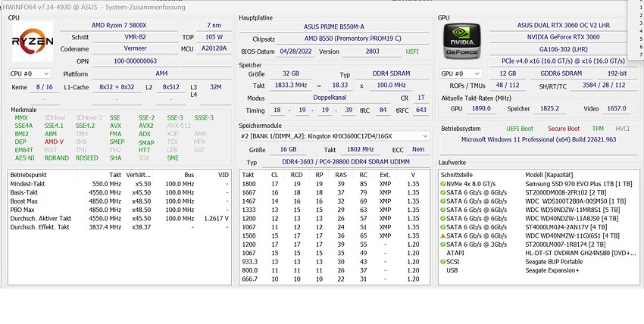
Task: Click the AMD Ryzen logo image
Action: pyautogui.click(x=33, y=41)
